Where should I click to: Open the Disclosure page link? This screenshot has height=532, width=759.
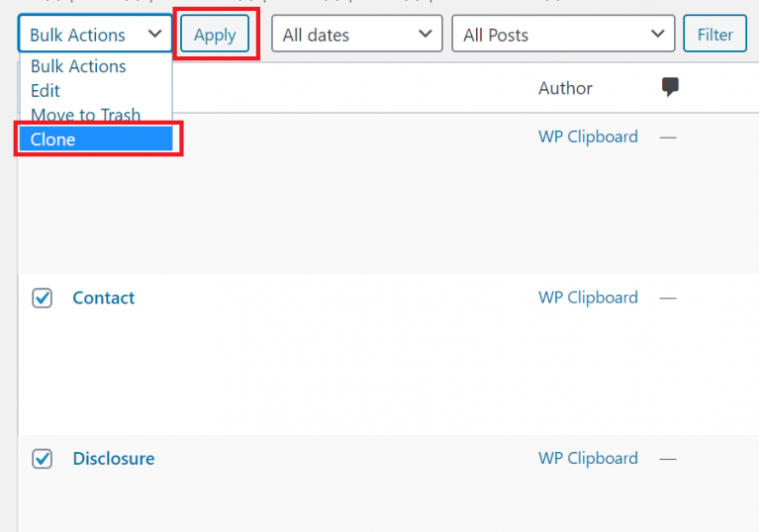tap(114, 459)
